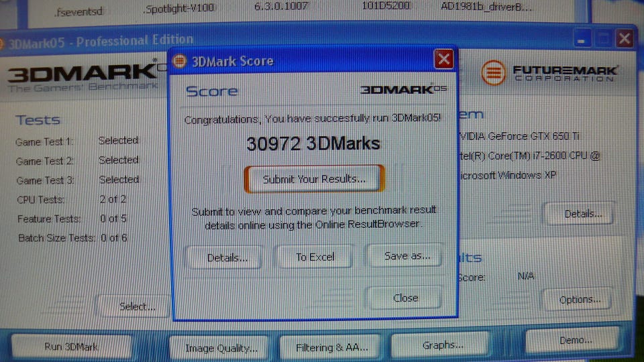Click Spotlight-V100 item in background window
644x362 pixels.
coord(178,9)
